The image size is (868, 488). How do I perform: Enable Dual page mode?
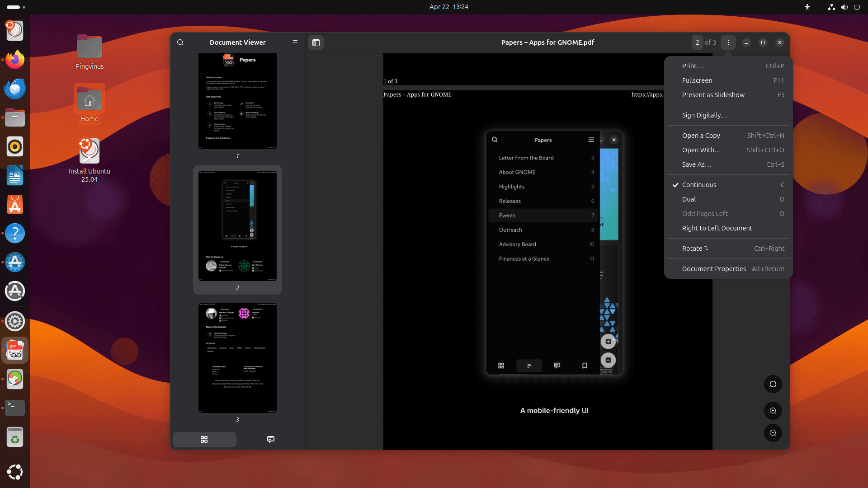pos(728,199)
